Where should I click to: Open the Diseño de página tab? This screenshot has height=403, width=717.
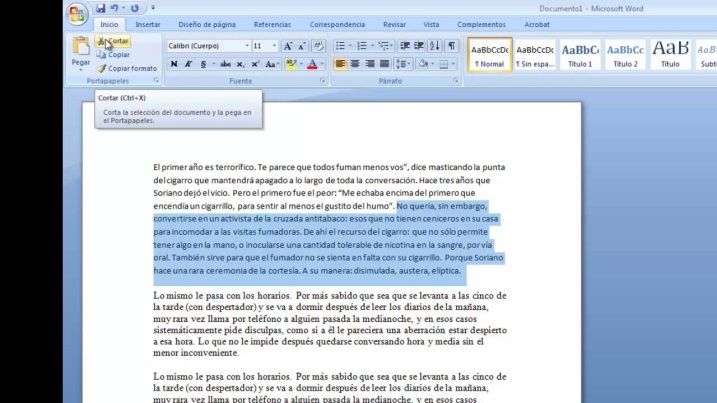point(207,24)
